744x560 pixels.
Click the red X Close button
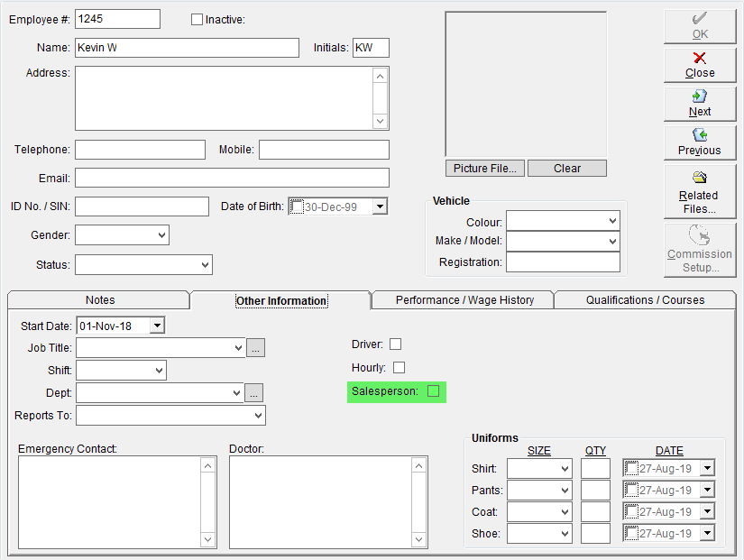(x=700, y=66)
